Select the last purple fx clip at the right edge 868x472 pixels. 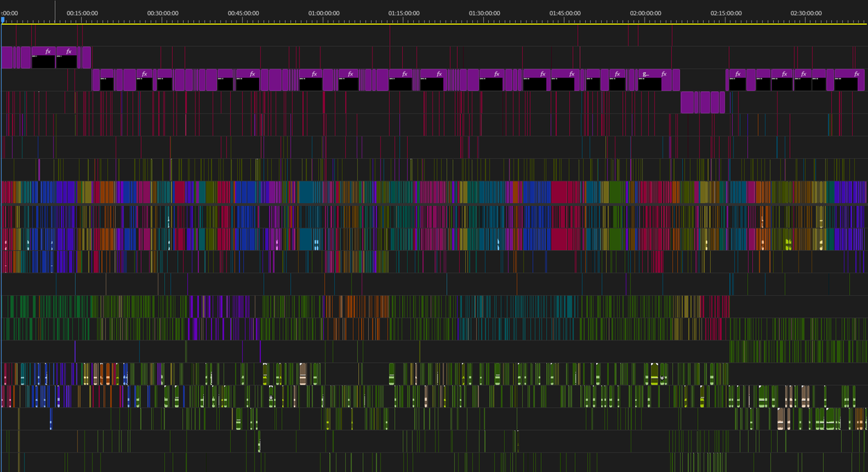click(x=849, y=80)
